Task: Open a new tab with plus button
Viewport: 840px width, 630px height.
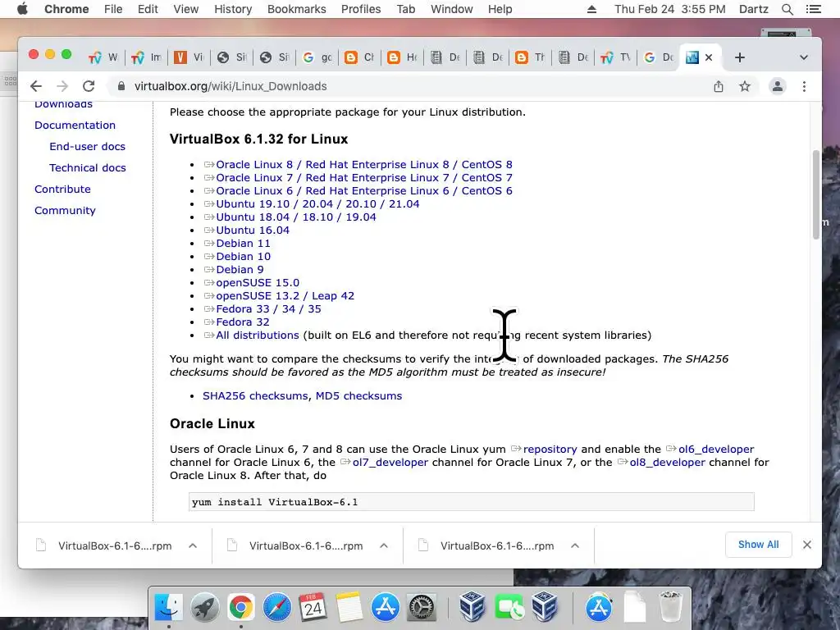Action: point(739,57)
